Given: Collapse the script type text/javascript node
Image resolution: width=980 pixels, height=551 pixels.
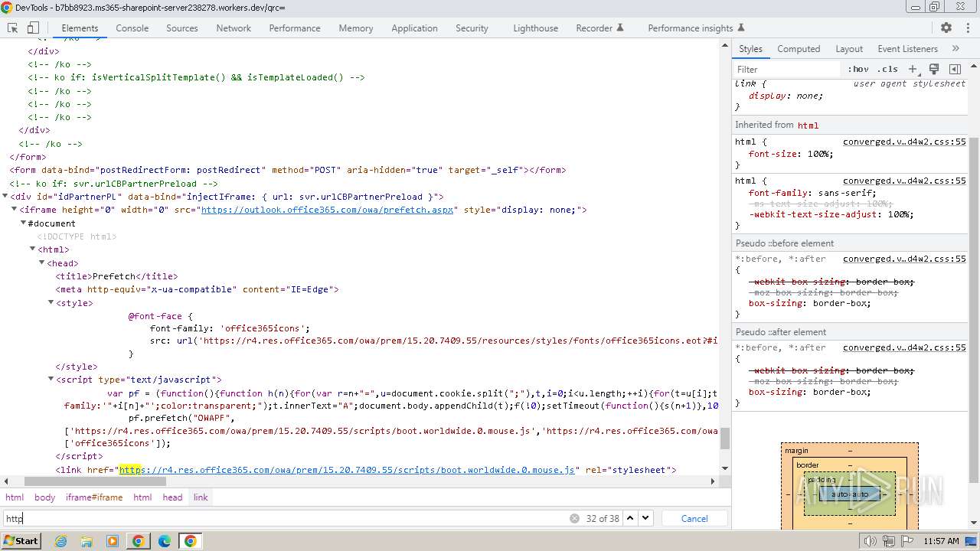Looking at the screenshot, I should coord(51,380).
